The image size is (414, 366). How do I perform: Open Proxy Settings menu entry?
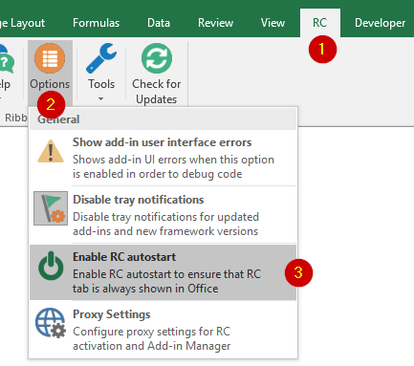[x=163, y=329]
